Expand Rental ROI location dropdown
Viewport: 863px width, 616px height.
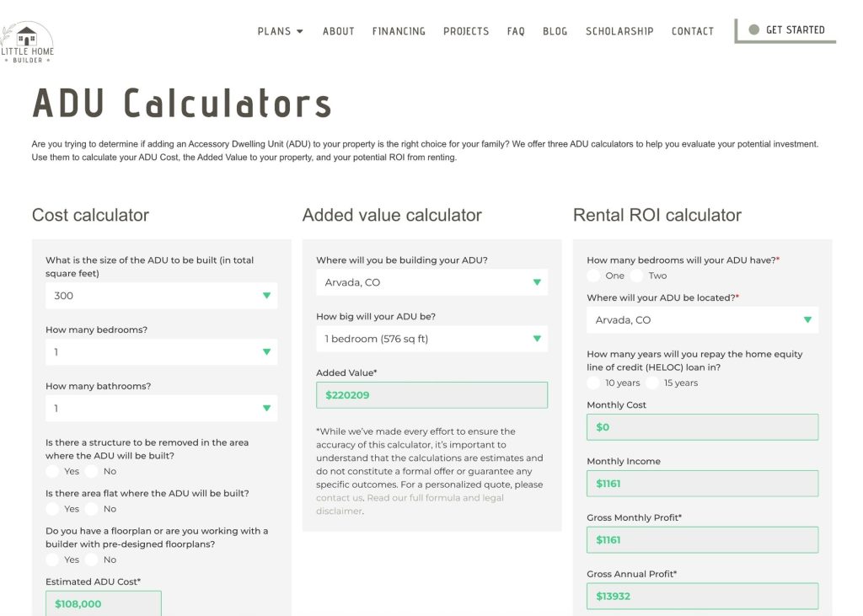[x=702, y=320]
